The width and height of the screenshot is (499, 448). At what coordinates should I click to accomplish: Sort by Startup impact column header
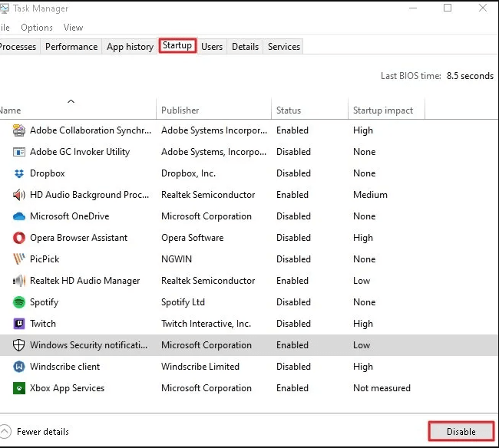pyautogui.click(x=383, y=110)
